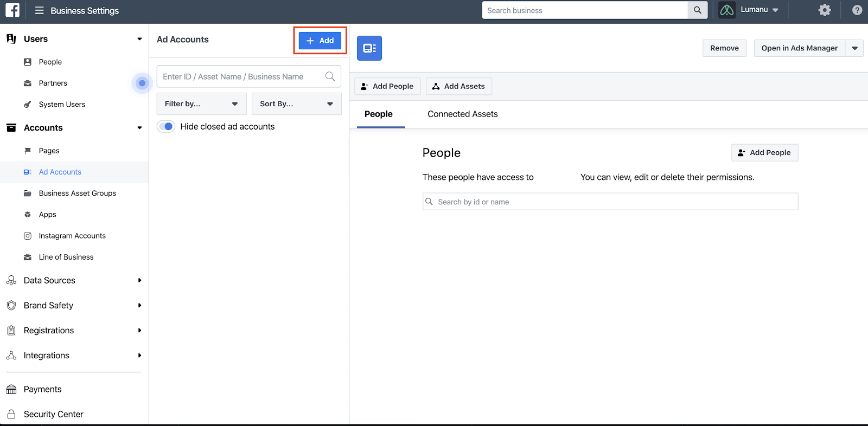Click the Instagram Accounts camera icon
Image resolution: width=868 pixels, height=426 pixels.
point(28,236)
